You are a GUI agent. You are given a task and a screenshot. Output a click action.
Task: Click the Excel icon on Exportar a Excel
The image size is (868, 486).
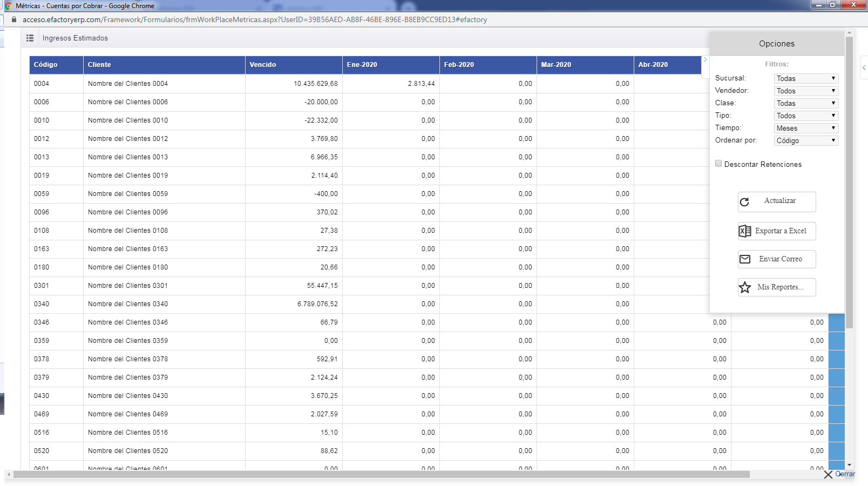click(x=744, y=231)
